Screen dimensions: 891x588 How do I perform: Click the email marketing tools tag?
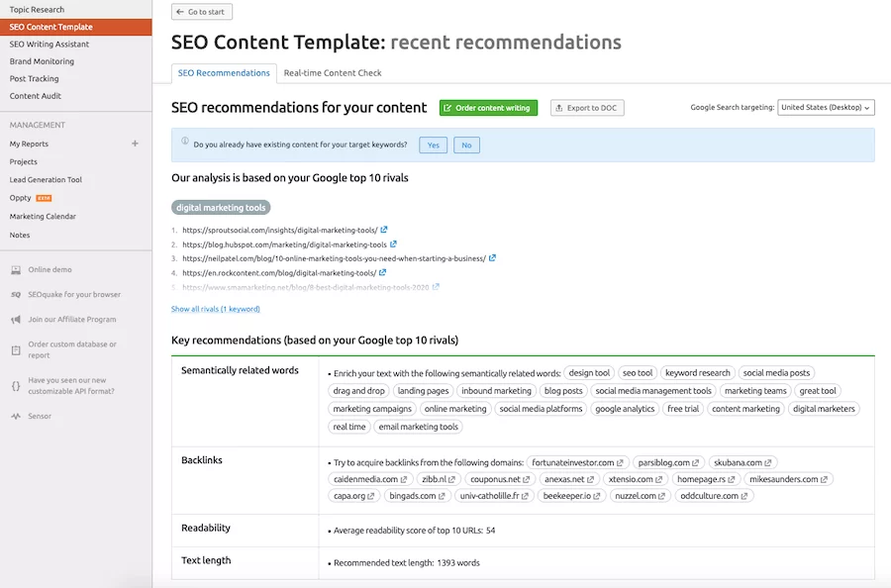[418, 427]
